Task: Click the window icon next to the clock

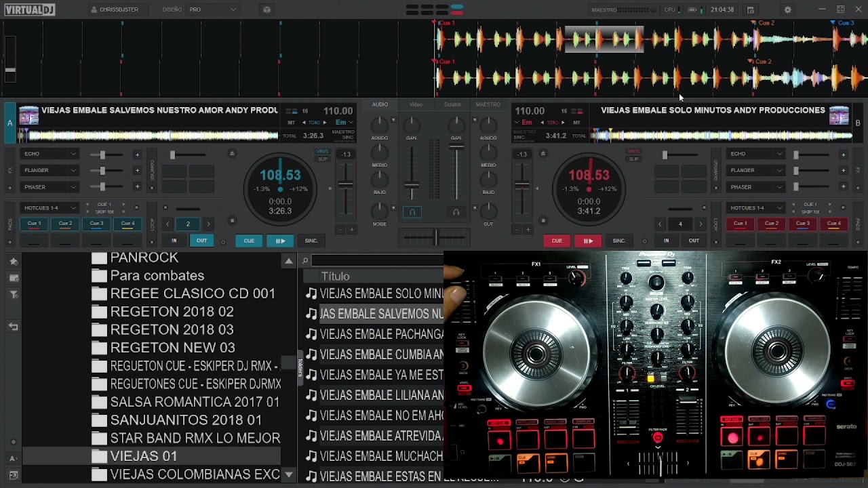Action: tap(750, 9)
